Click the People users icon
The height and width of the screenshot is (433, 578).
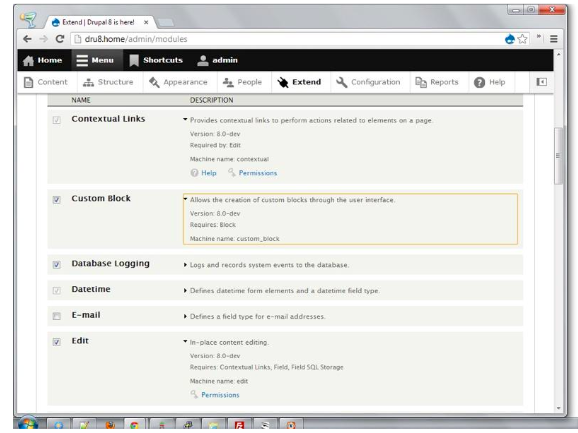pos(228,83)
